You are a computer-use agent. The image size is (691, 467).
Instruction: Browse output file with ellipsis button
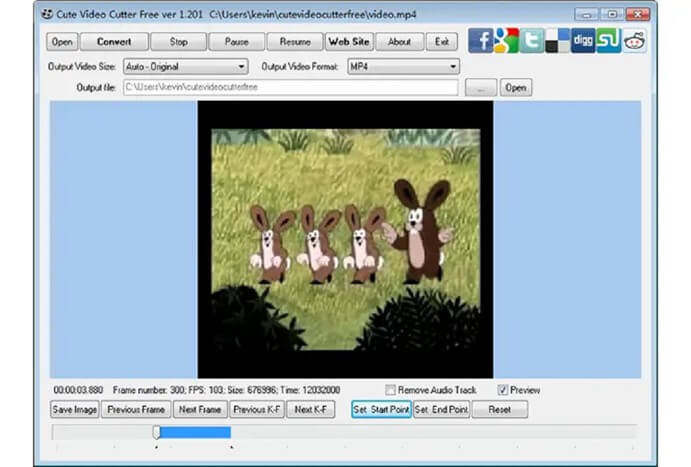(x=481, y=88)
